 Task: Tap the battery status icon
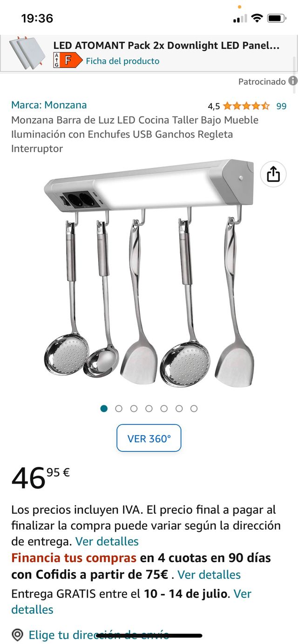pos(277,19)
